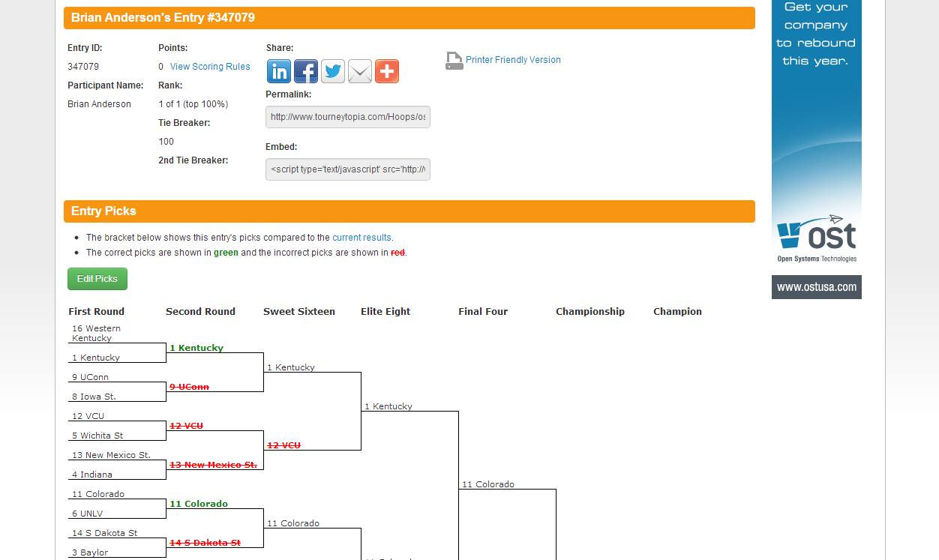The width and height of the screenshot is (939, 560).
Task: Click 16 Western Kentucky first round team
Action: coord(96,334)
